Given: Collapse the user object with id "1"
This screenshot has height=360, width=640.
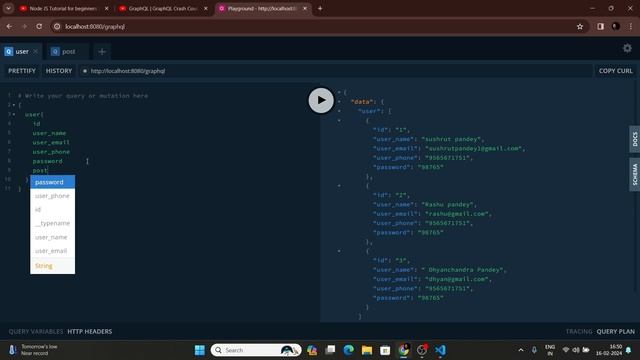Looking at the screenshot, I should [339, 120].
